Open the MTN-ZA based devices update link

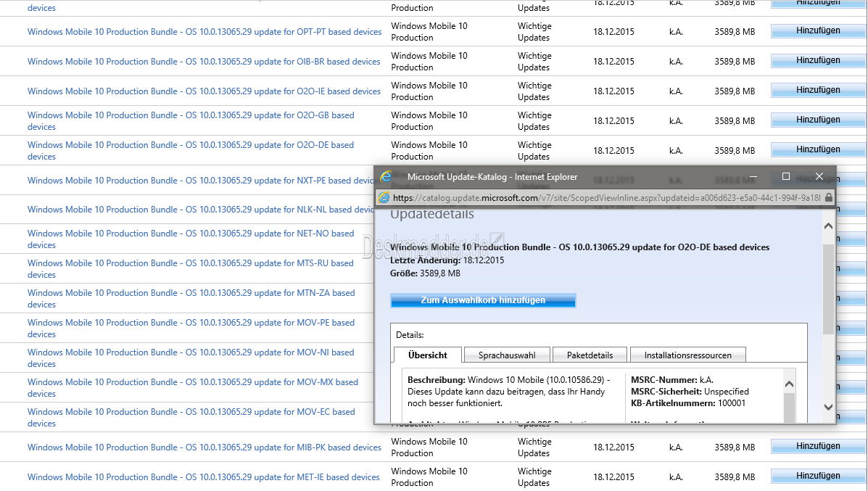point(191,299)
